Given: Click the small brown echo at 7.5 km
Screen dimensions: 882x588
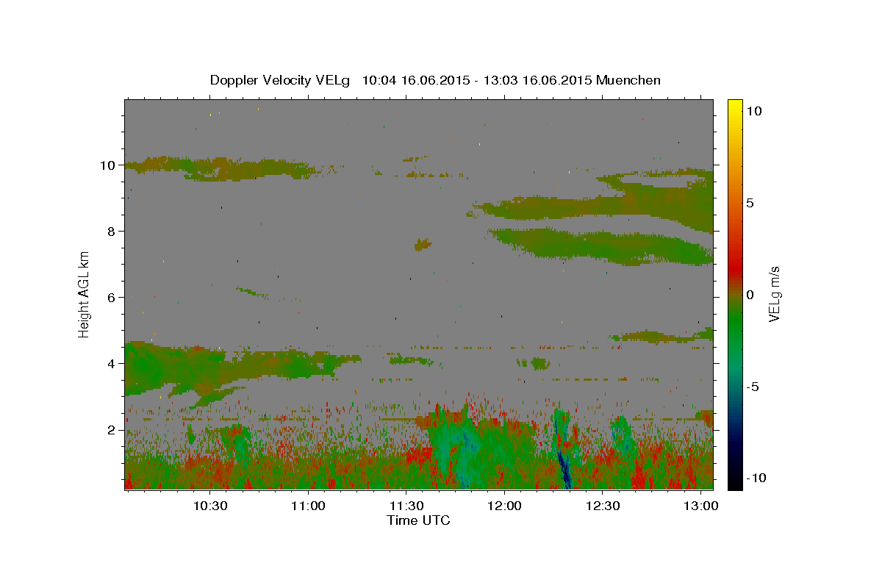Looking at the screenshot, I should pos(422,245).
